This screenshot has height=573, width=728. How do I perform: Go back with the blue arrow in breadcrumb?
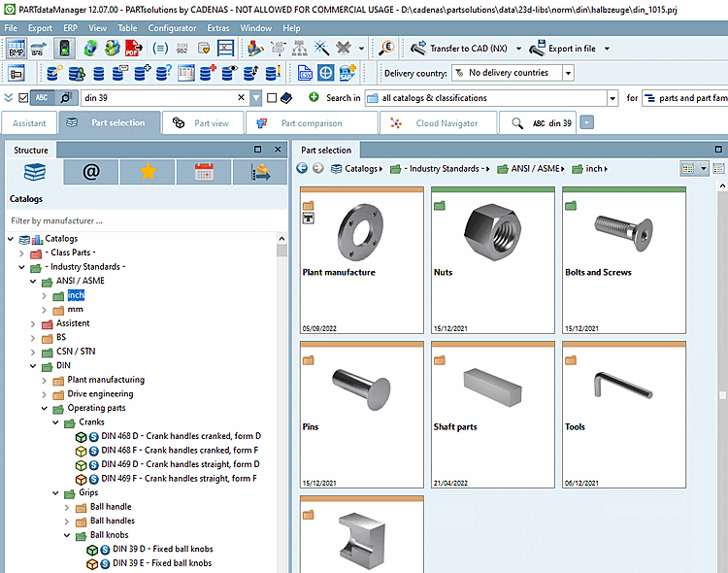coord(302,169)
